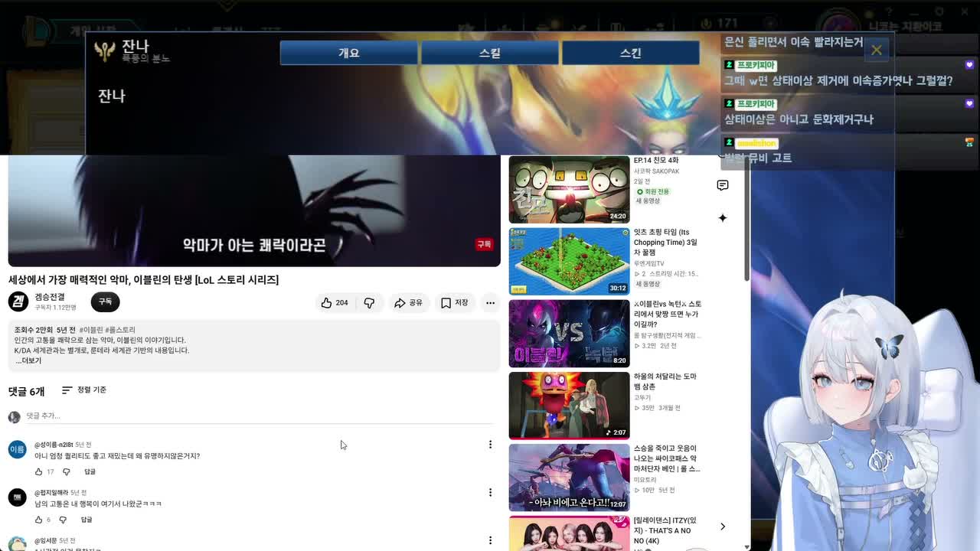Open the 하울의 처달리는 도마뱀 삼촌 thumbnail
Screen dimensions: 980x551
(x=569, y=405)
